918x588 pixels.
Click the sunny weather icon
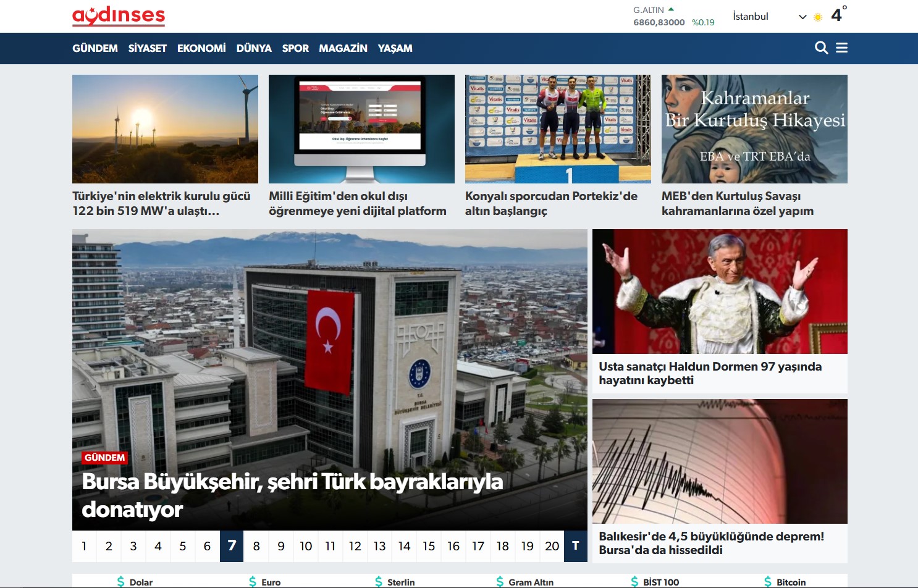(x=818, y=17)
